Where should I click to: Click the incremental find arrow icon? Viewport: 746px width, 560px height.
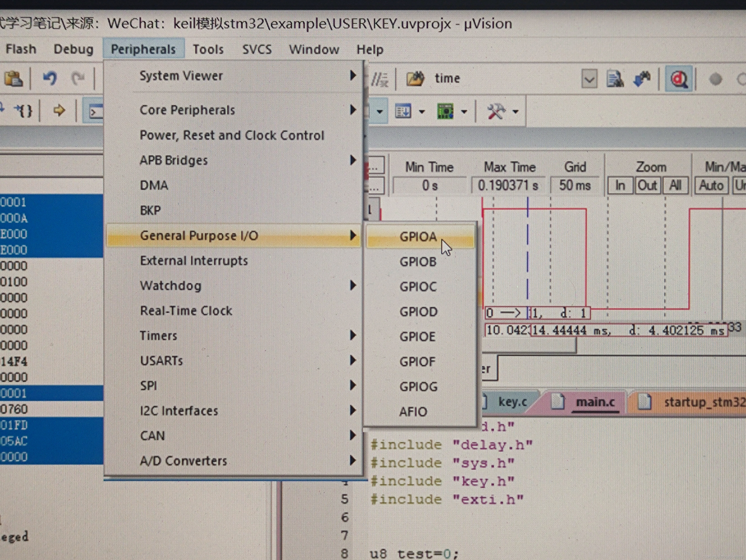(642, 79)
